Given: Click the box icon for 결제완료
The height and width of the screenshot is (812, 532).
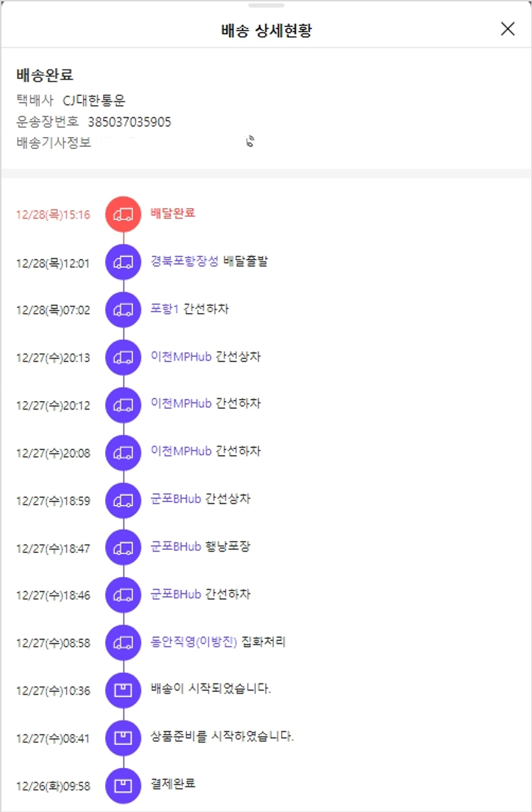Looking at the screenshot, I should tap(123, 785).
